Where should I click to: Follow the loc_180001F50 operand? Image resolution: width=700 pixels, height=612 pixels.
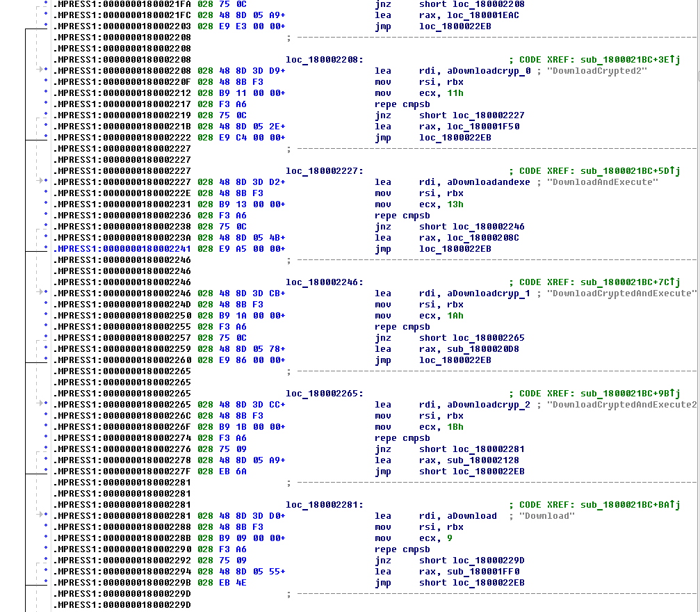483,127
